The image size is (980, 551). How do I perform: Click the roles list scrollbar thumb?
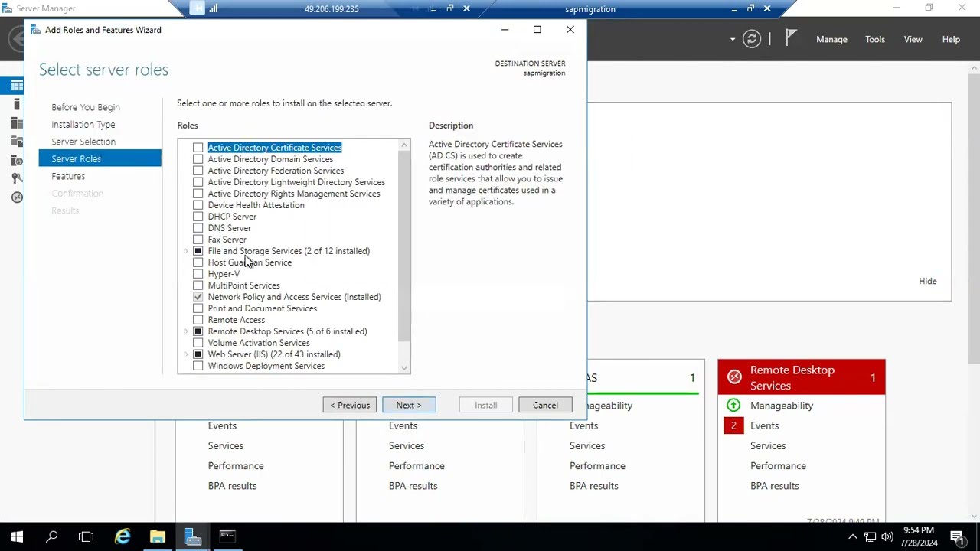404,246
